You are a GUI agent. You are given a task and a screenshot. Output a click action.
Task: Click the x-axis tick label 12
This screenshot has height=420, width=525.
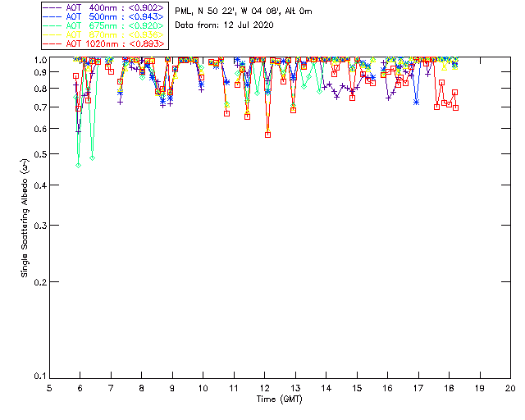[264, 388]
